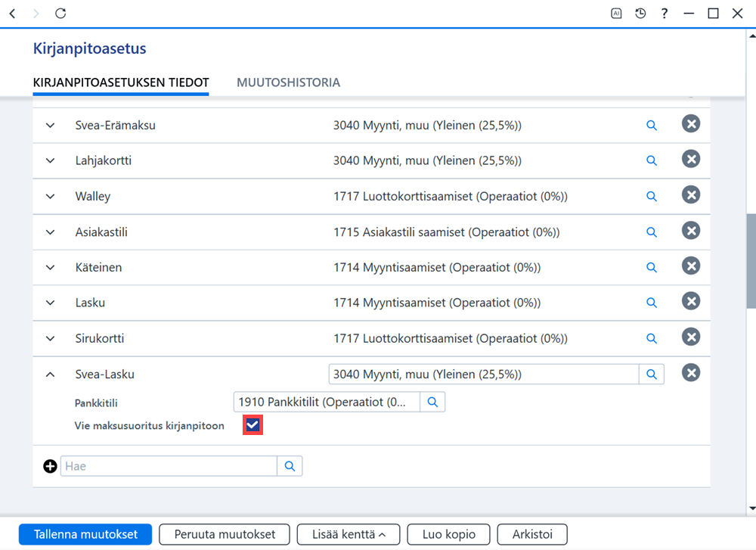Click the AI icon in the top bar
Image resolution: width=756 pixels, height=550 pixels.
click(616, 14)
